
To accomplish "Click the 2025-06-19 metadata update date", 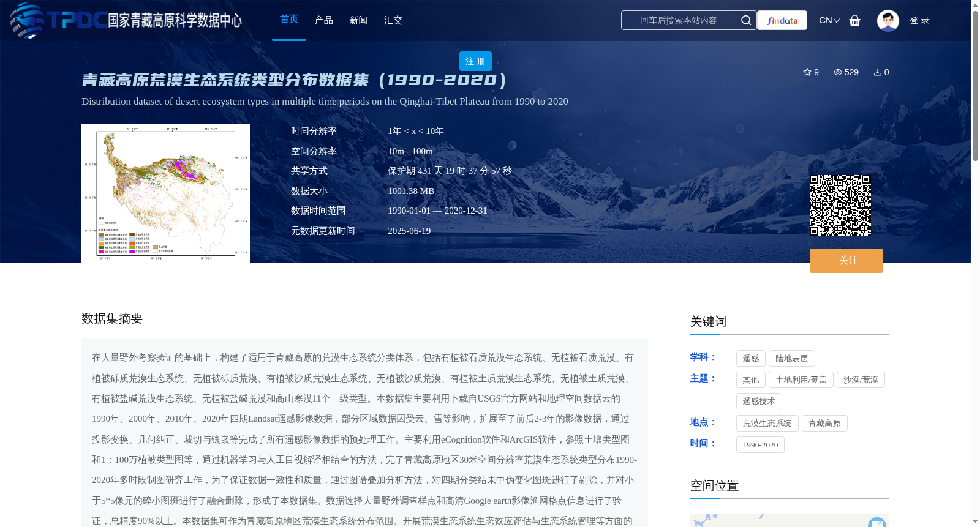I will point(409,231).
